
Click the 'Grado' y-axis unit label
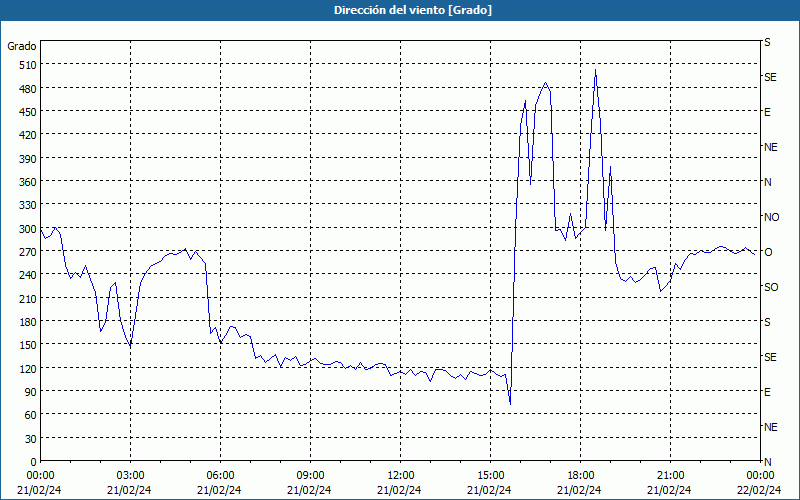click(x=22, y=46)
